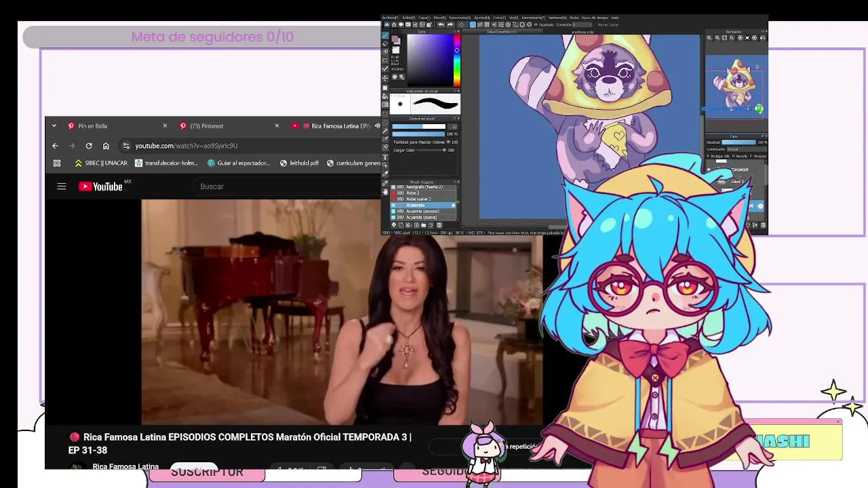Open the Capa menu

pyautogui.click(x=424, y=18)
